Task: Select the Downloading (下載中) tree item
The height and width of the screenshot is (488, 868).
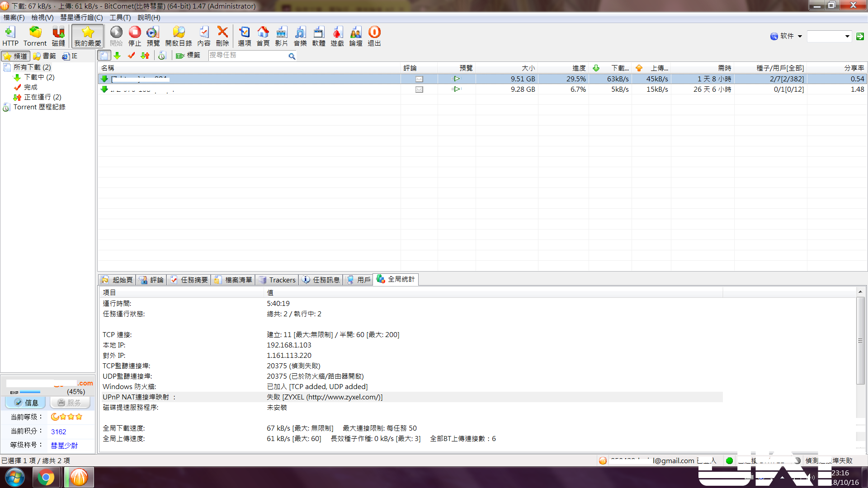Action: click(x=39, y=77)
